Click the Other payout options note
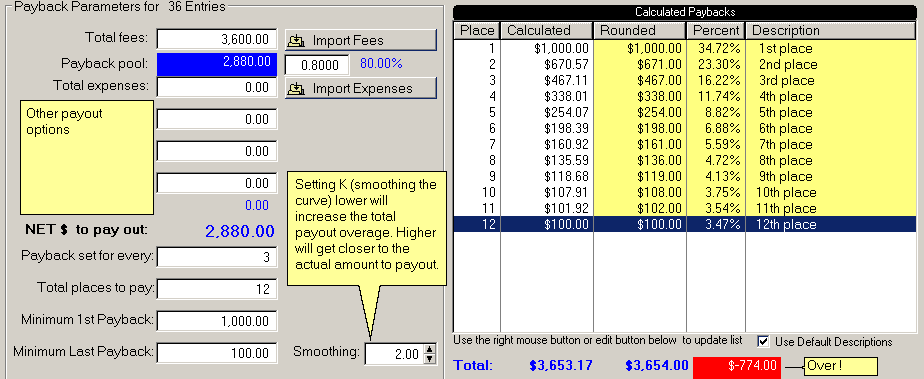Viewport: 924px width, 379px height. point(87,157)
